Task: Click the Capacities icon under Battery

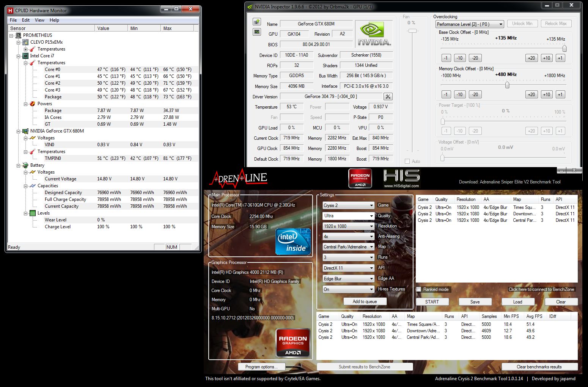Action: (33, 185)
